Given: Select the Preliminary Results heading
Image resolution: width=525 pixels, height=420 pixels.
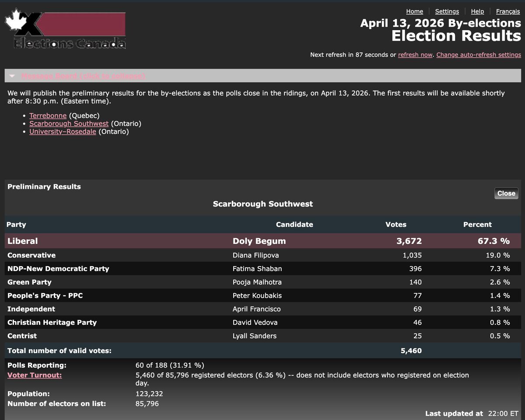Looking at the screenshot, I should (x=44, y=187).
